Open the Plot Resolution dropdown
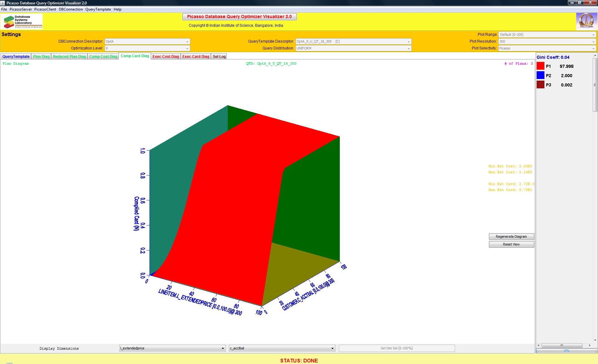This screenshot has width=598, height=364. point(547,41)
